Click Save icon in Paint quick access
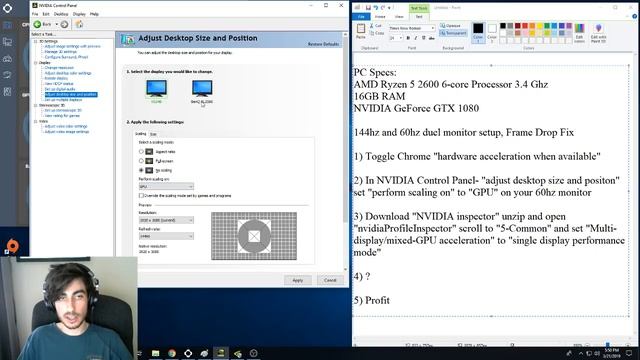Image resolution: width=640 pixels, height=360 pixels. [368, 7]
